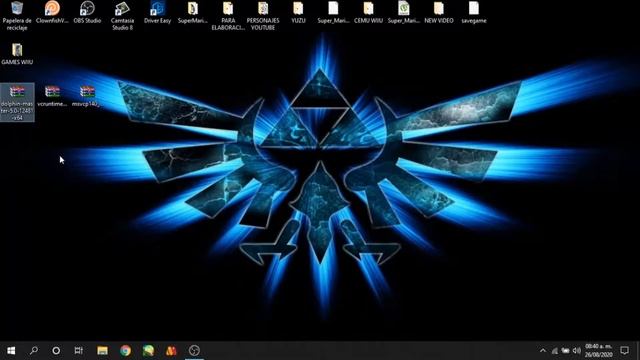Open File Explorer from taskbar
Screen dimensions: 640x360
[102, 351]
